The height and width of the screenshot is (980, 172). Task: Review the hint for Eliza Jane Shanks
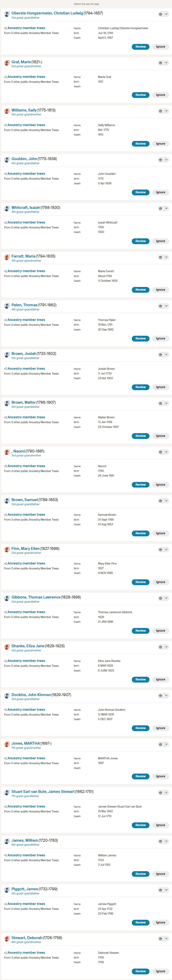tap(141, 680)
